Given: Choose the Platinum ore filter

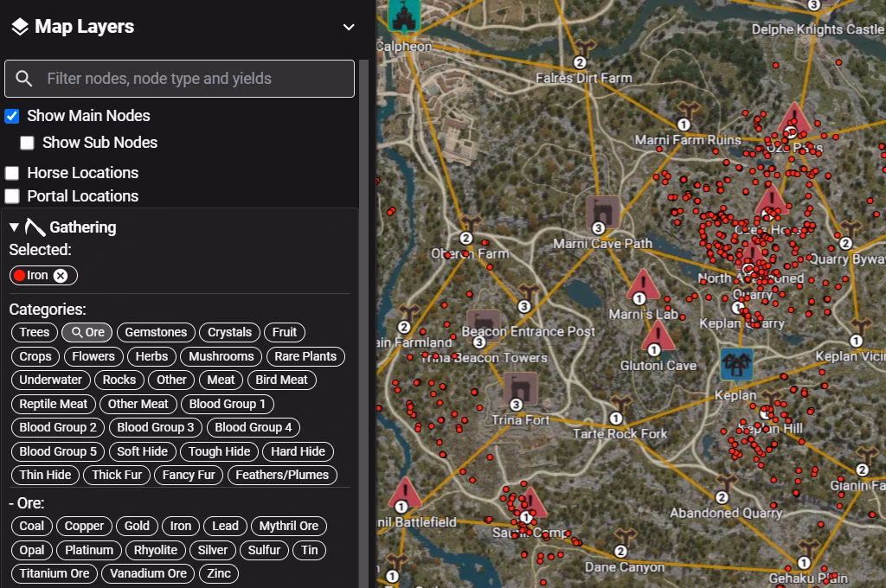Looking at the screenshot, I should [x=89, y=550].
